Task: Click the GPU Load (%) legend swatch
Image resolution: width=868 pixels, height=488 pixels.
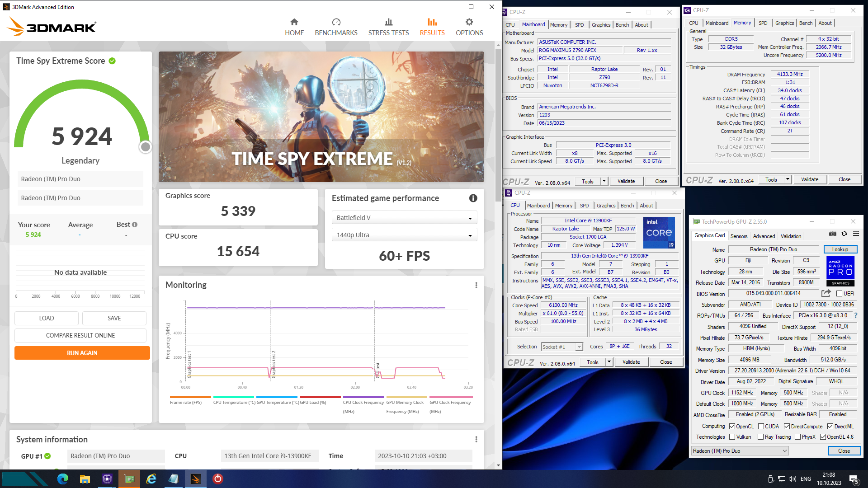Action: click(320, 397)
